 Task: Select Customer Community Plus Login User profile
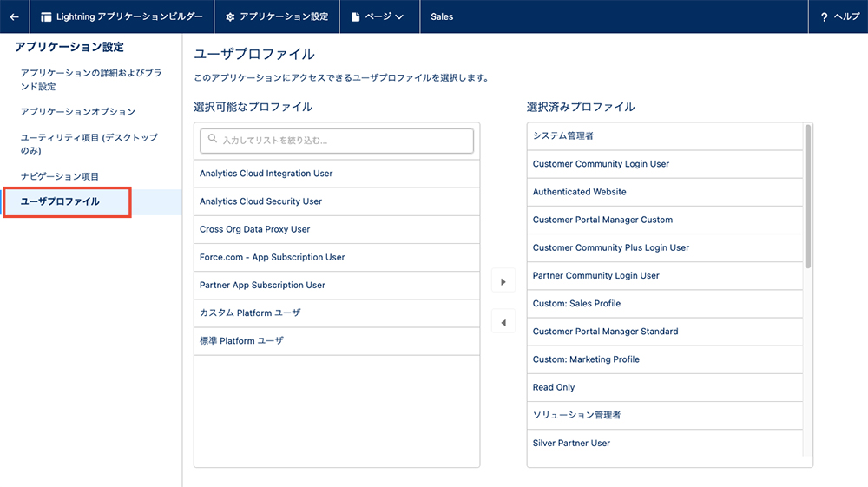click(x=665, y=247)
